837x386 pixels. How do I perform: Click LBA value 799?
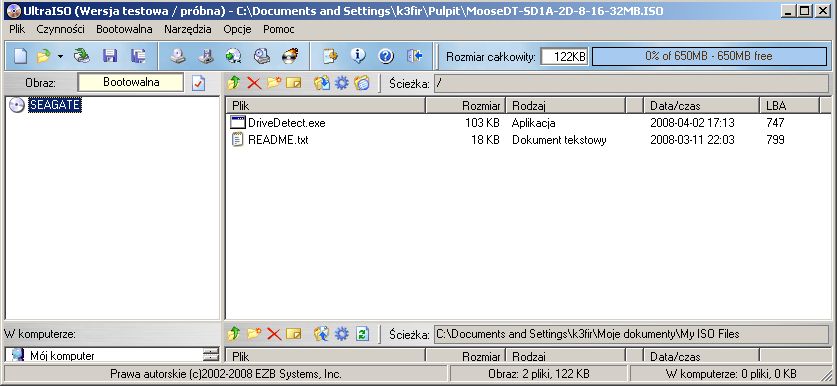pos(775,140)
